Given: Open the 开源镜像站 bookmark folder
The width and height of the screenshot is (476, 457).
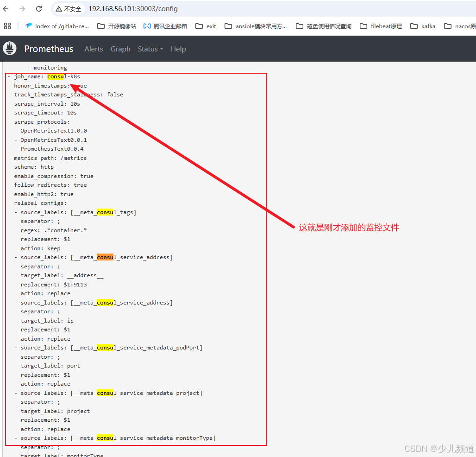Looking at the screenshot, I should (x=117, y=26).
